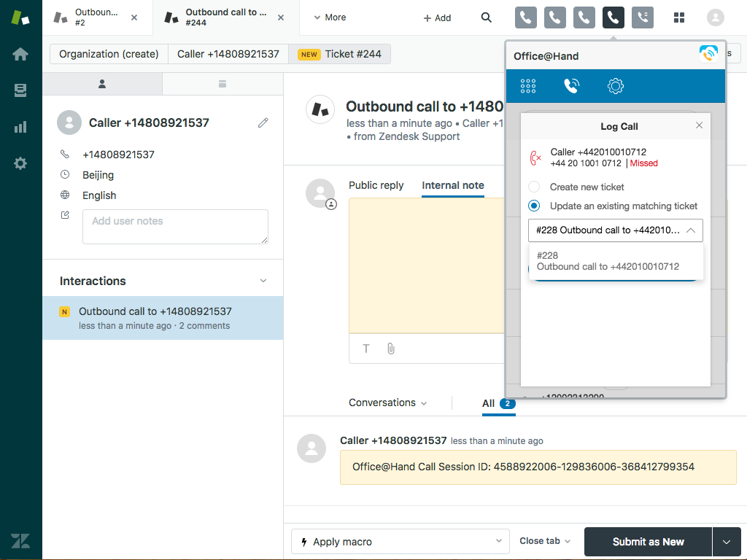Open the Organization (create) link
The image size is (747, 560).
click(107, 53)
